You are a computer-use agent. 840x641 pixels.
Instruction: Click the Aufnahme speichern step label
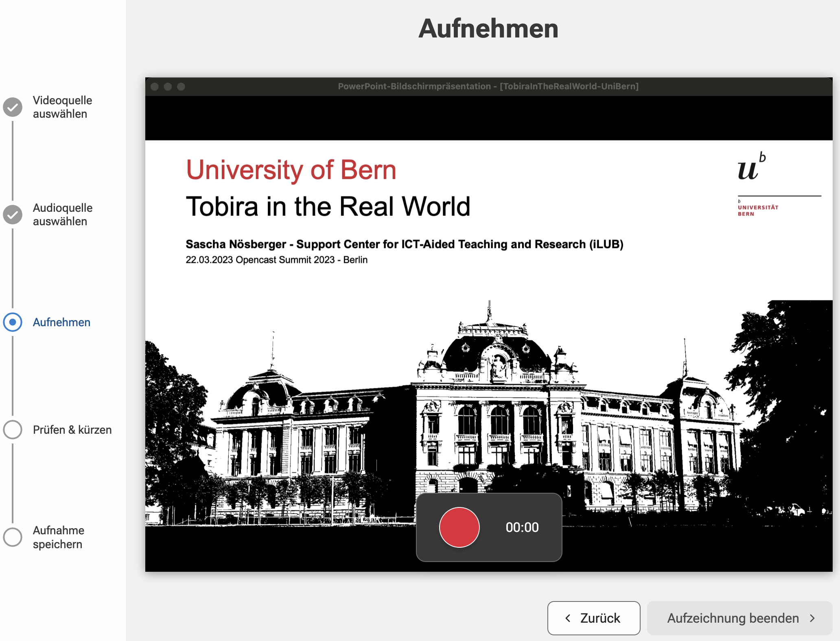point(58,537)
